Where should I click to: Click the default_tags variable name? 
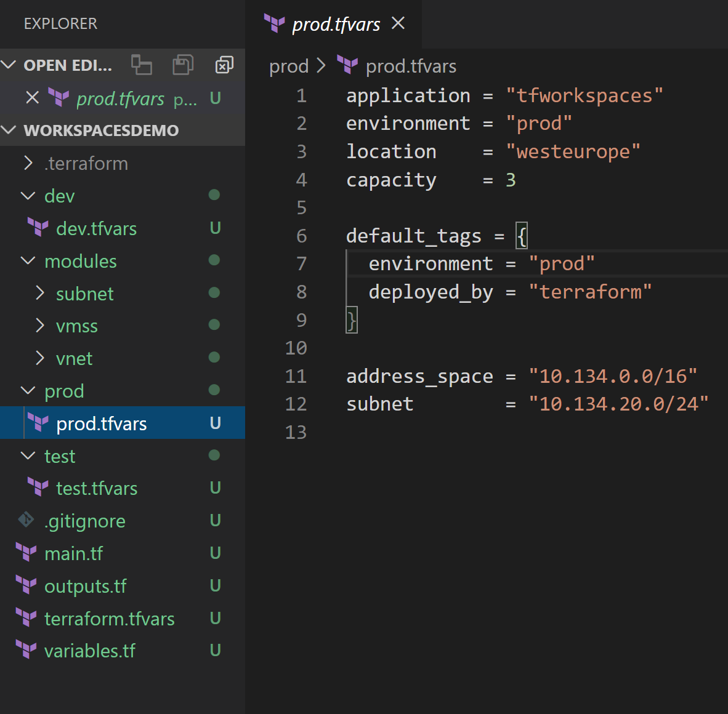pos(414,236)
